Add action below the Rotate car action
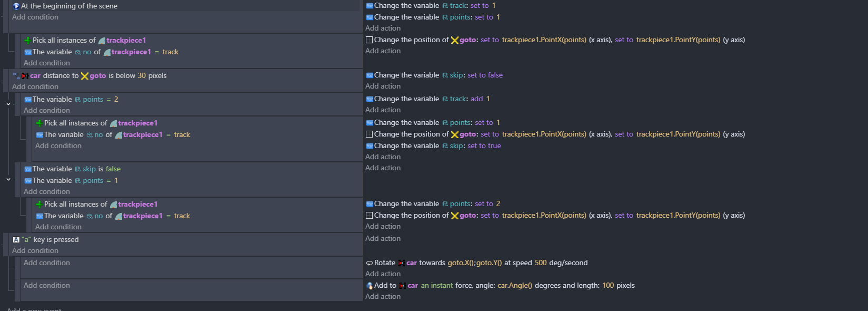The width and height of the screenshot is (868, 311). coord(383,274)
